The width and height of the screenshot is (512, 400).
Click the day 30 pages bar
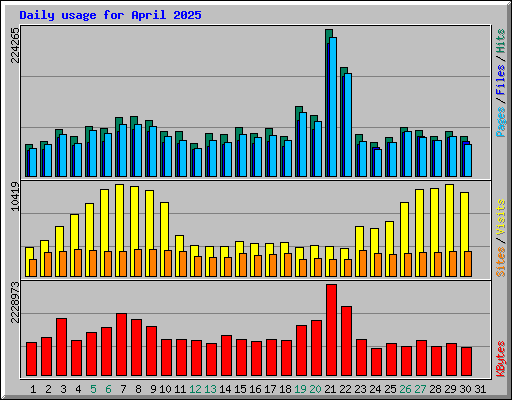tap(468, 160)
